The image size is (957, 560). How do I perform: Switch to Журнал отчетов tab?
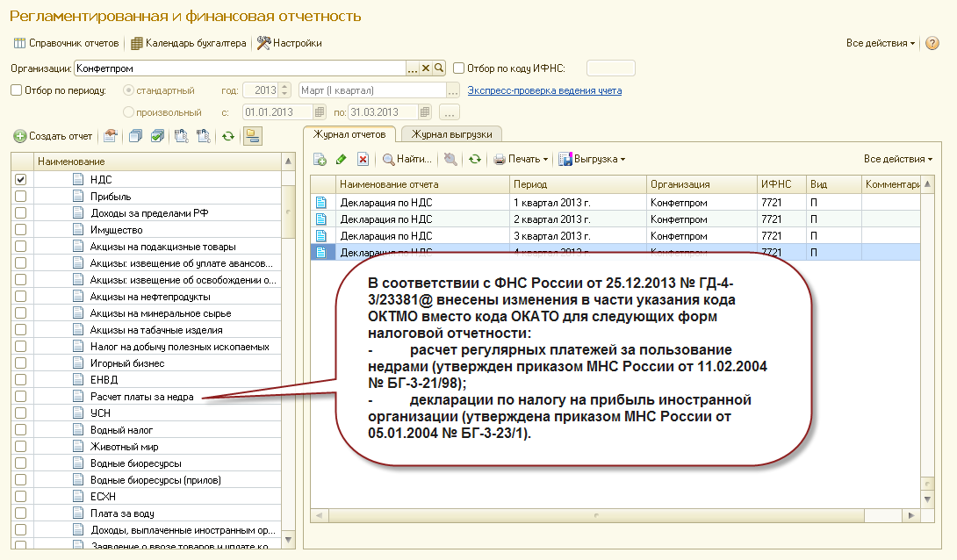(x=349, y=134)
